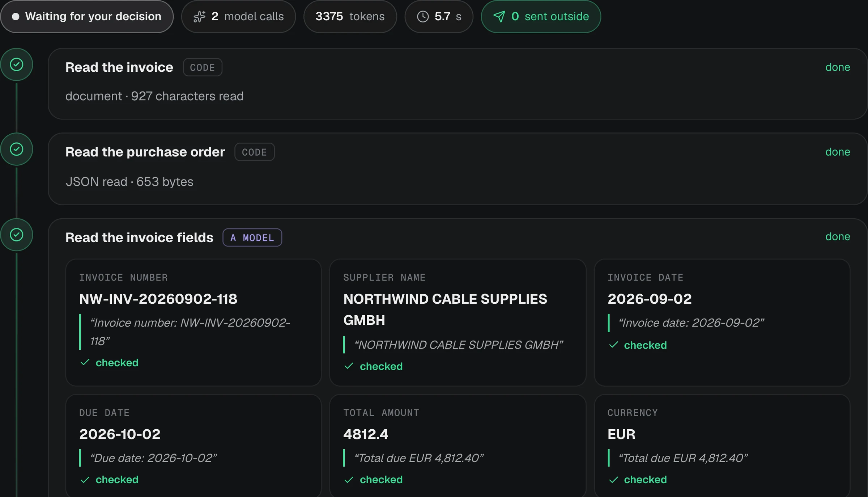Screen dimensions: 868x497
Task: Collapse the Read the invoice fields section
Action: 458,237
